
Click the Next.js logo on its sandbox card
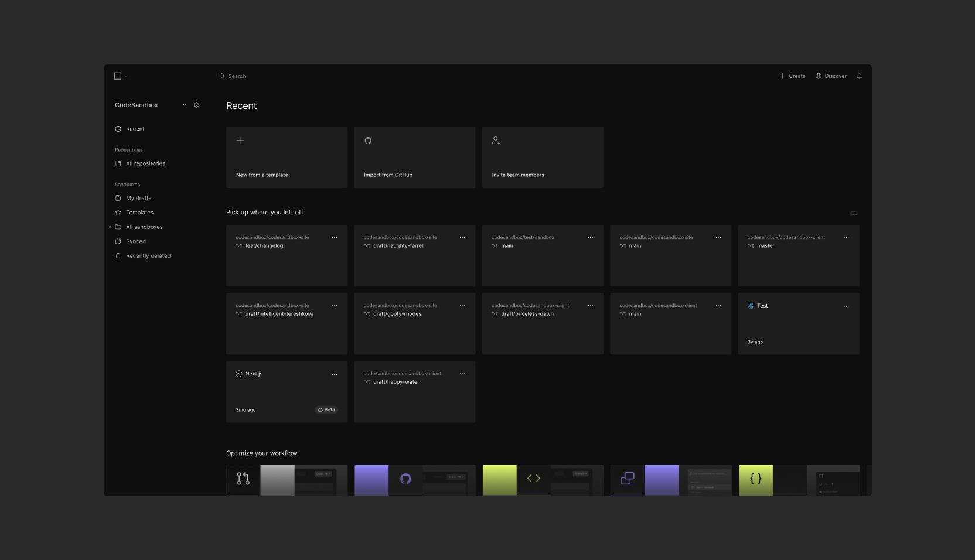(239, 374)
